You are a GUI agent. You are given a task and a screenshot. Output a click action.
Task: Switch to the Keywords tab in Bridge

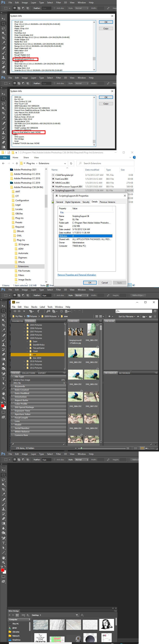coord(125,373)
